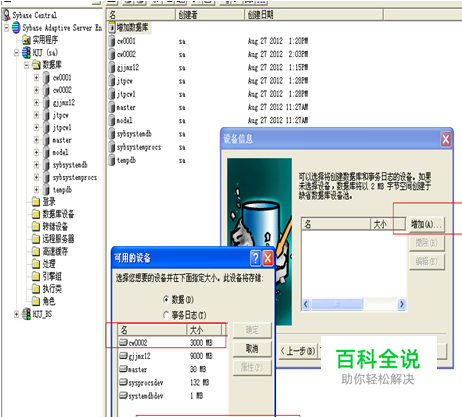Screen dimensions: 462x417
Task: Click the MJJ (sa) server icon
Action: (x=26, y=53)
